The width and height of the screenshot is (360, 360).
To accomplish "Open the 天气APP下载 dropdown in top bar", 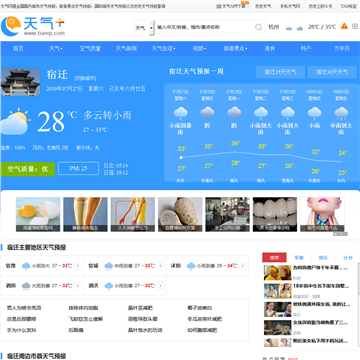I will 233,6.
